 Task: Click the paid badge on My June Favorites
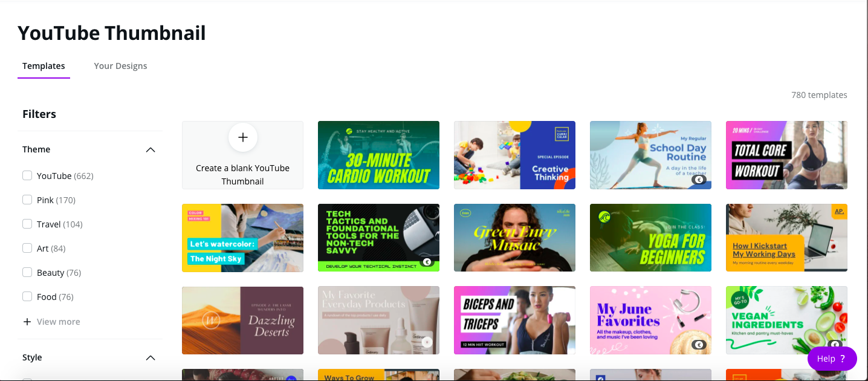click(x=699, y=345)
